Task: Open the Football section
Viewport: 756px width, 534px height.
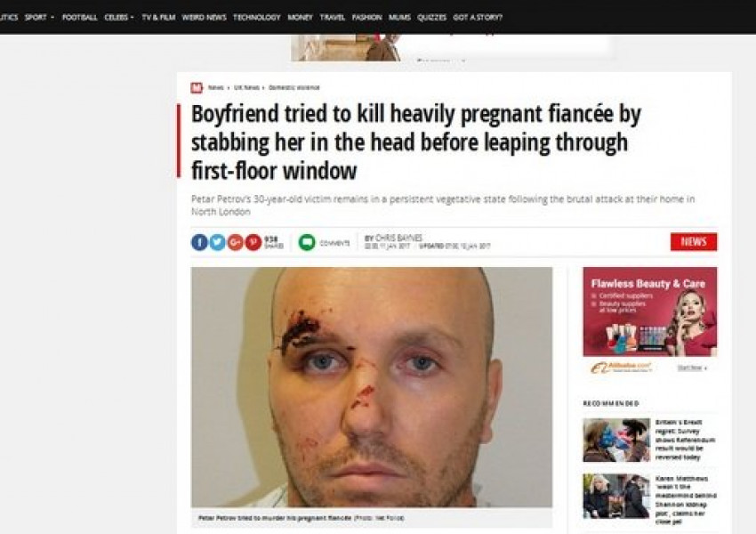Action: 79,18
